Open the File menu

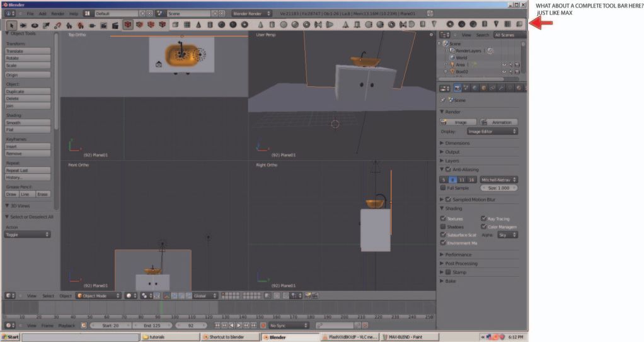(30, 14)
